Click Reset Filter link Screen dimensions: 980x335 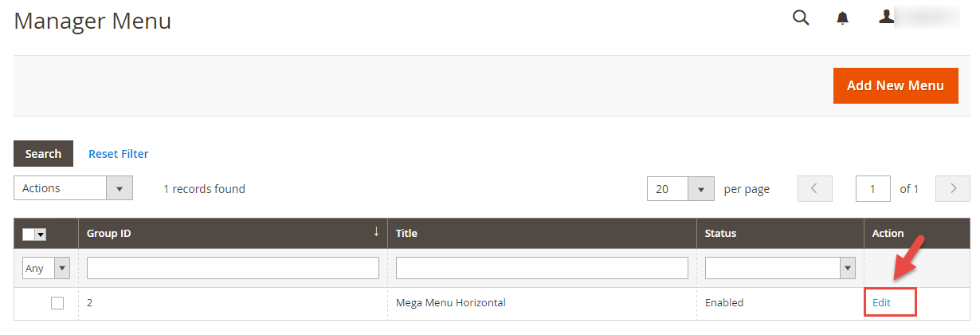pyautogui.click(x=119, y=154)
